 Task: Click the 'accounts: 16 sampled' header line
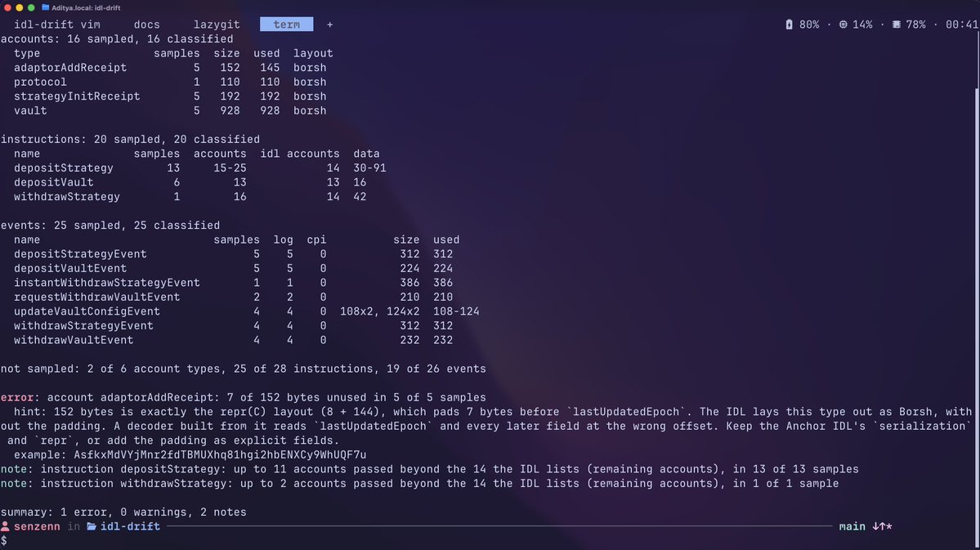point(117,38)
